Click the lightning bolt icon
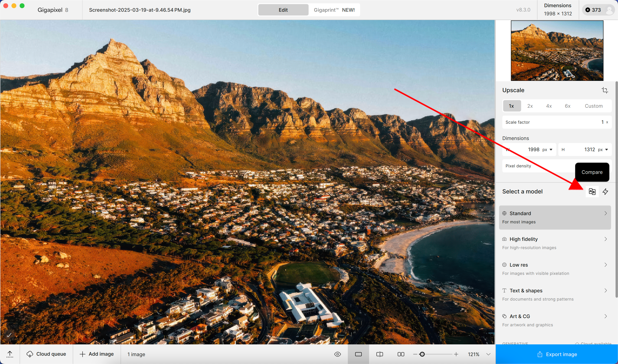This screenshot has width=618, height=364. (x=605, y=192)
